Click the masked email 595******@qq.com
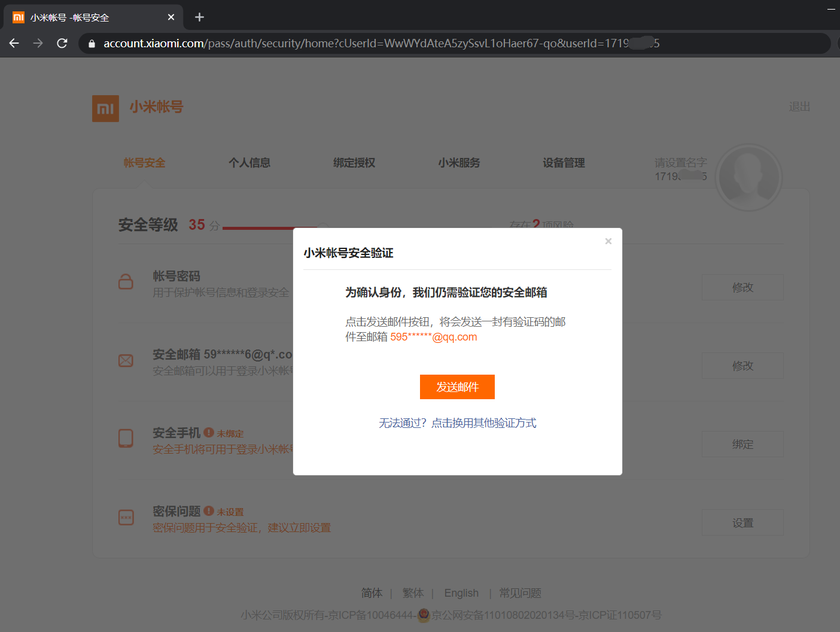This screenshot has height=632, width=840. [x=434, y=337]
